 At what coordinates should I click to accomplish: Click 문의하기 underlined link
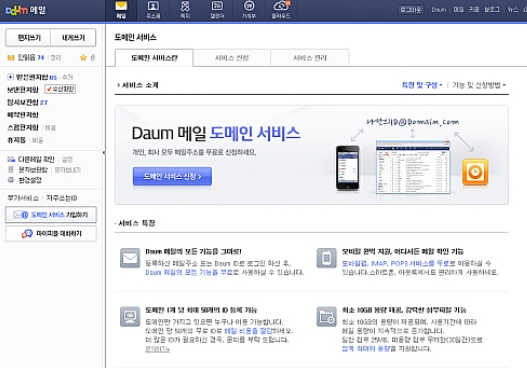coord(157,350)
